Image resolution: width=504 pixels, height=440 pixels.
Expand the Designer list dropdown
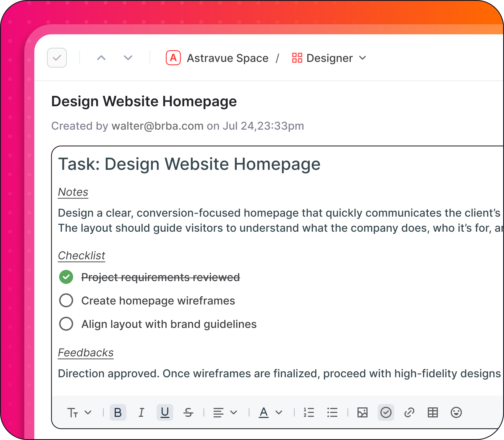pyautogui.click(x=363, y=58)
